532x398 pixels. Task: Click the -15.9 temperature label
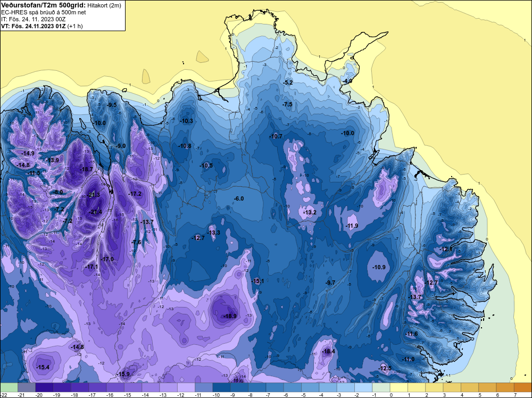coord(123,374)
